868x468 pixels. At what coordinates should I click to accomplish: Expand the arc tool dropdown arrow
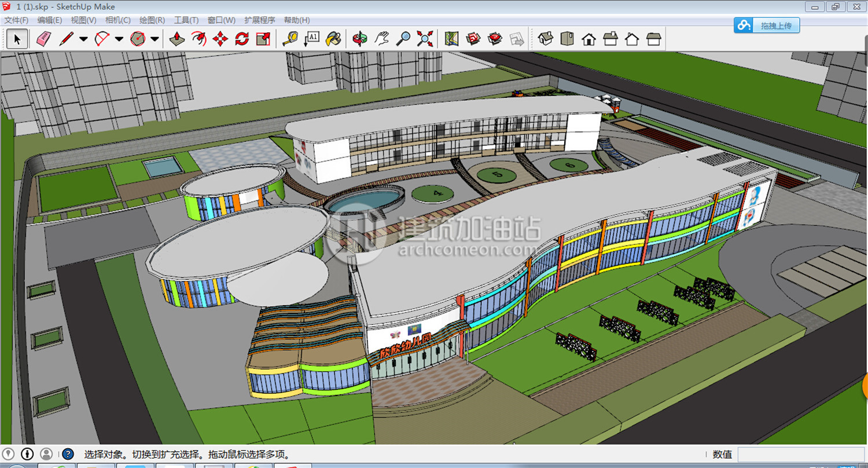119,39
